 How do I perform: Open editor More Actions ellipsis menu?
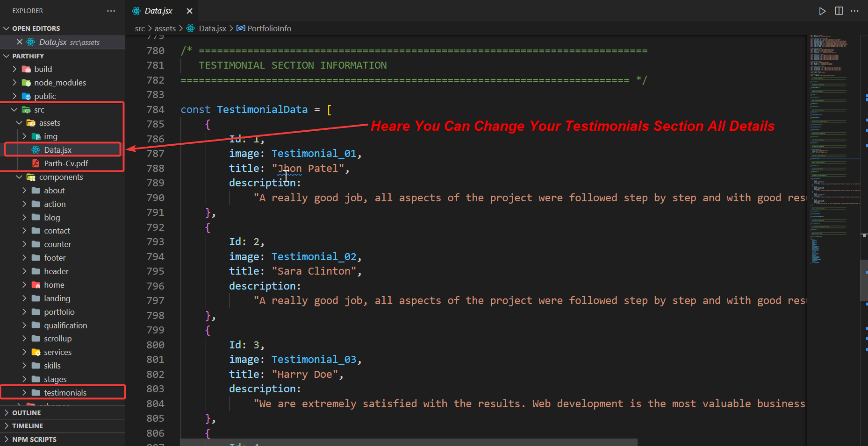[x=855, y=11]
